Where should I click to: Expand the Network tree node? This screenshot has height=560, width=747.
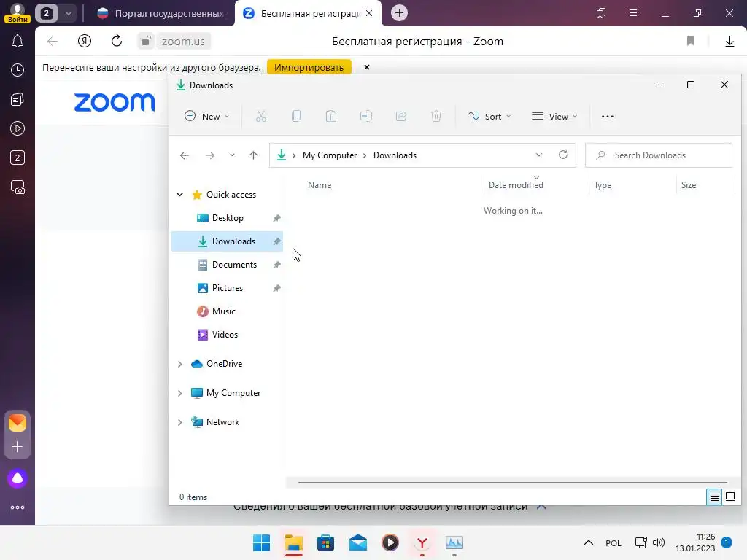click(179, 422)
